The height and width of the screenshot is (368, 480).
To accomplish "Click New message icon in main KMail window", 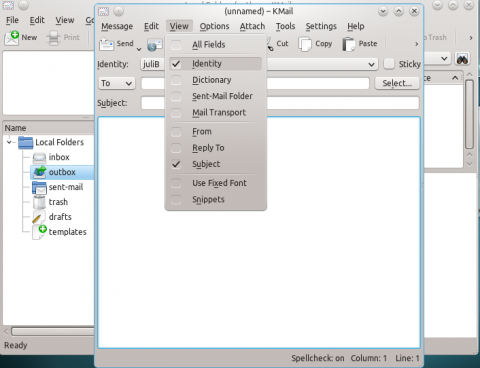I will pos(12,38).
